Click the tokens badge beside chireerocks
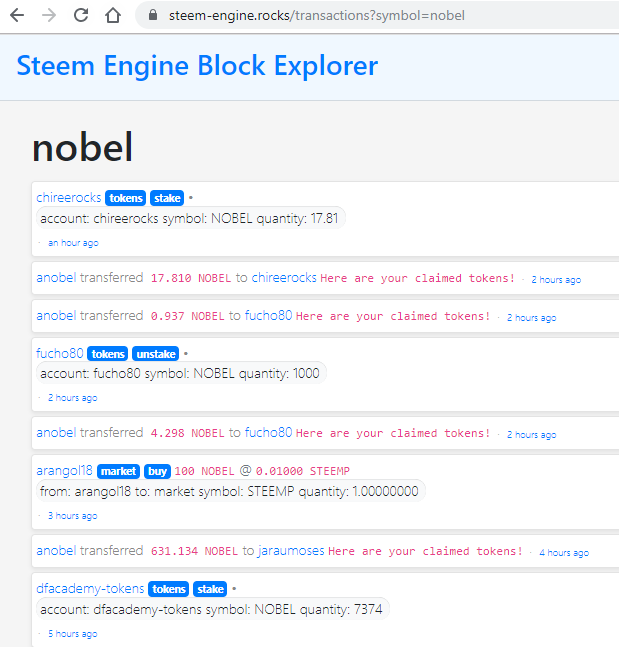 coord(126,198)
